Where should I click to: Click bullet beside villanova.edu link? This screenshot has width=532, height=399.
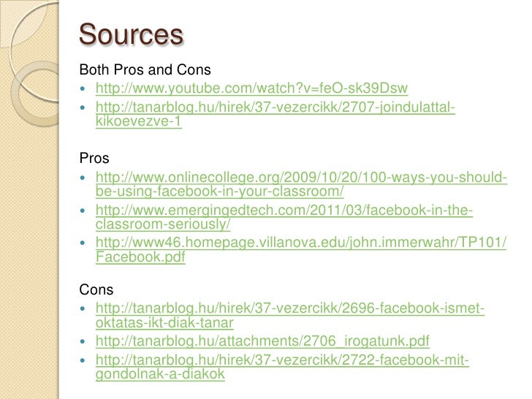pyautogui.click(x=83, y=243)
